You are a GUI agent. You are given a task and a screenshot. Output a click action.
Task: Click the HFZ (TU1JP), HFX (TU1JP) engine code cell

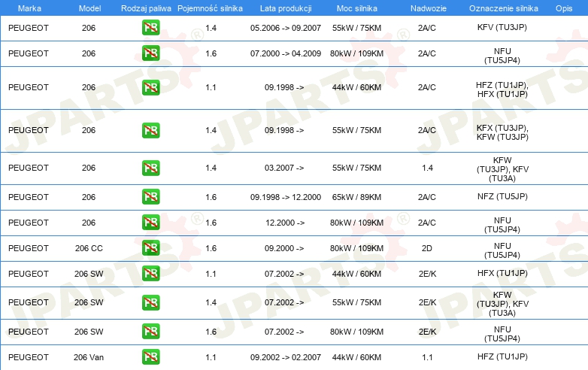[x=502, y=89]
